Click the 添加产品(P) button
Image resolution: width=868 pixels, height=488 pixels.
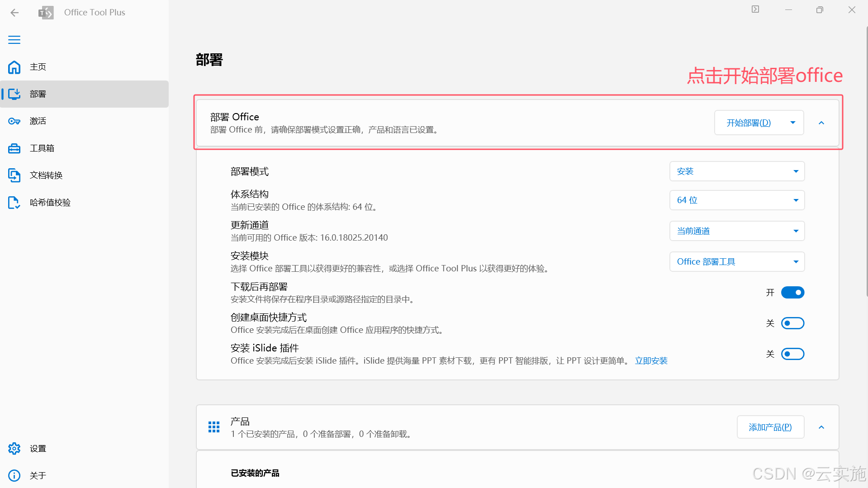770,427
